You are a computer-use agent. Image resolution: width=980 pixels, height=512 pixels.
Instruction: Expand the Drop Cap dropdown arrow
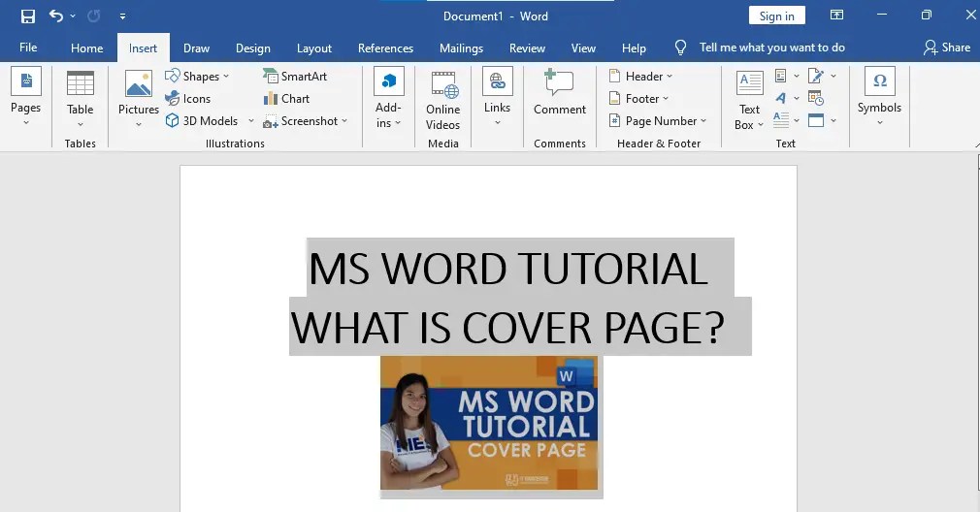(797, 120)
